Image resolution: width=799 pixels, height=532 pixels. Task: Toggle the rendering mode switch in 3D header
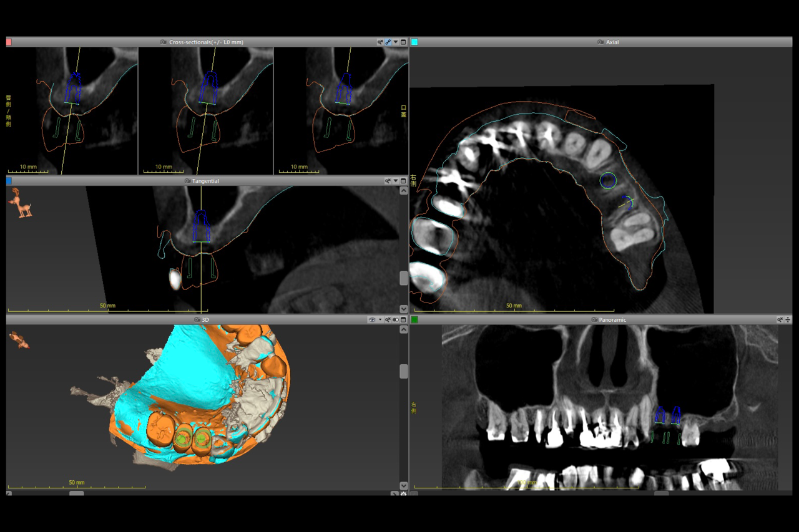tap(396, 320)
